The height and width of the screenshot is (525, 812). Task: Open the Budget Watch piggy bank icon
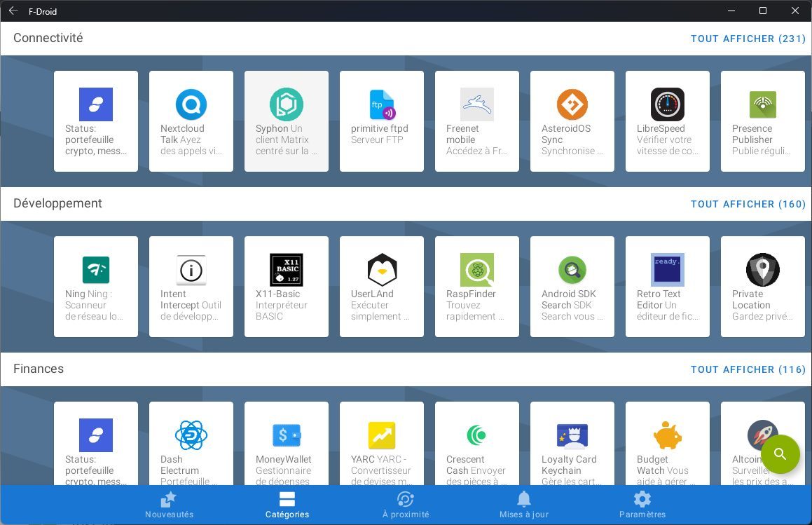(x=668, y=435)
